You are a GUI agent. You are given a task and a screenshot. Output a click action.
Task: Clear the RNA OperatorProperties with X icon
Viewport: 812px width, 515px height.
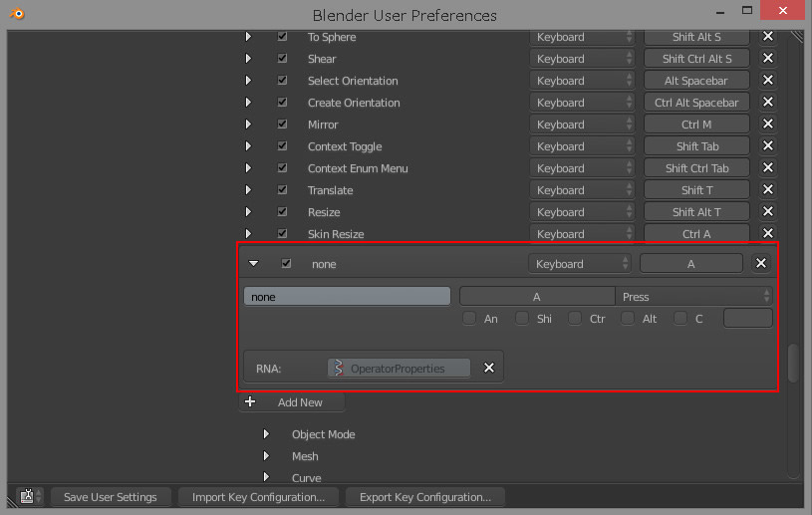(489, 368)
